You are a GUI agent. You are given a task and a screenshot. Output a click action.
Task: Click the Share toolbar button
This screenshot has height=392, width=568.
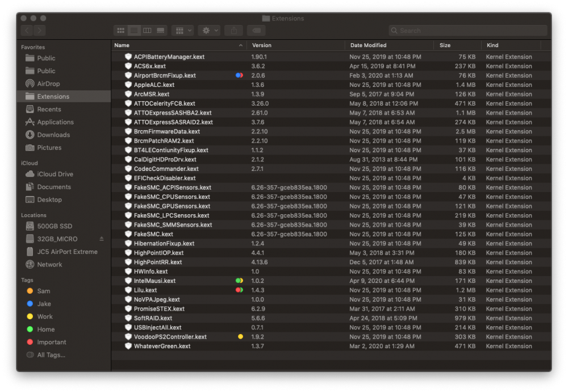[233, 30]
